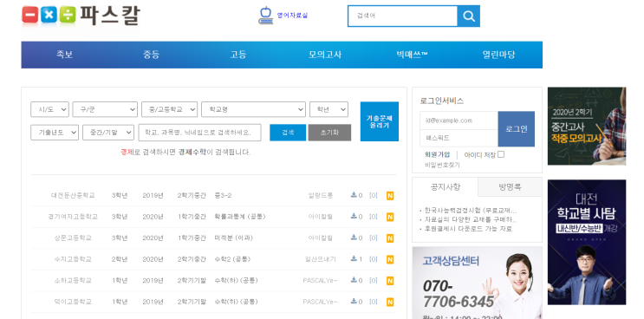Click the orange N badge for 대전둔산중학교
The height and width of the screenshot is (319, 644).
coord(390,196)
